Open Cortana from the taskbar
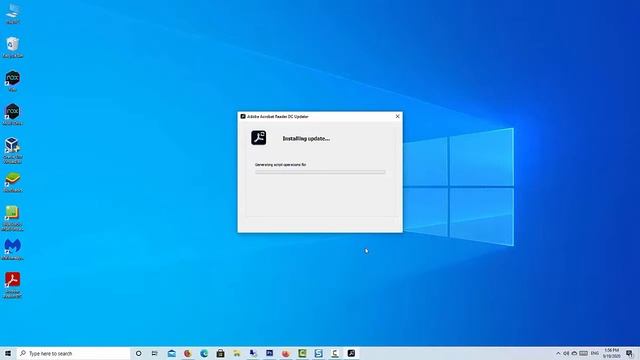The image size is (640, 360). [x=138, y=353]
